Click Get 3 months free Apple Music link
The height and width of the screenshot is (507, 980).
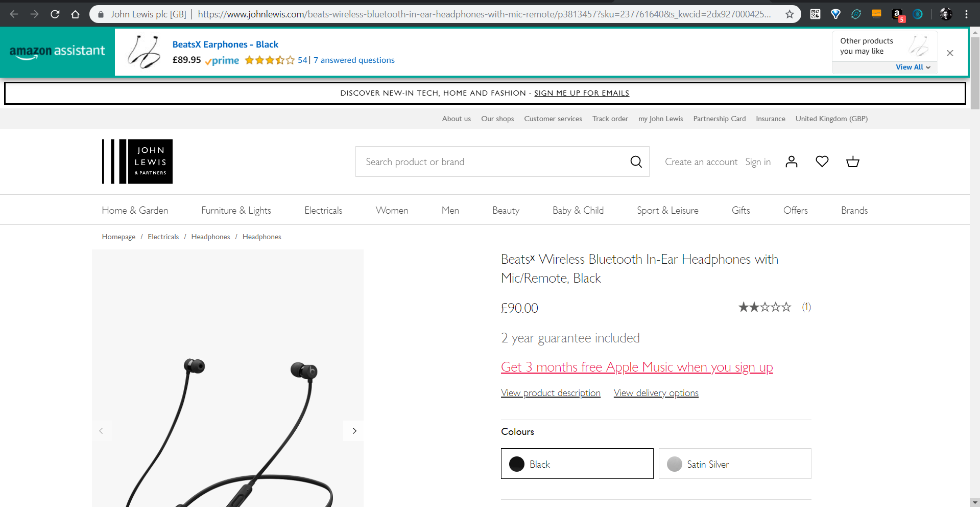pyautogui.click(x=637, y=367)
